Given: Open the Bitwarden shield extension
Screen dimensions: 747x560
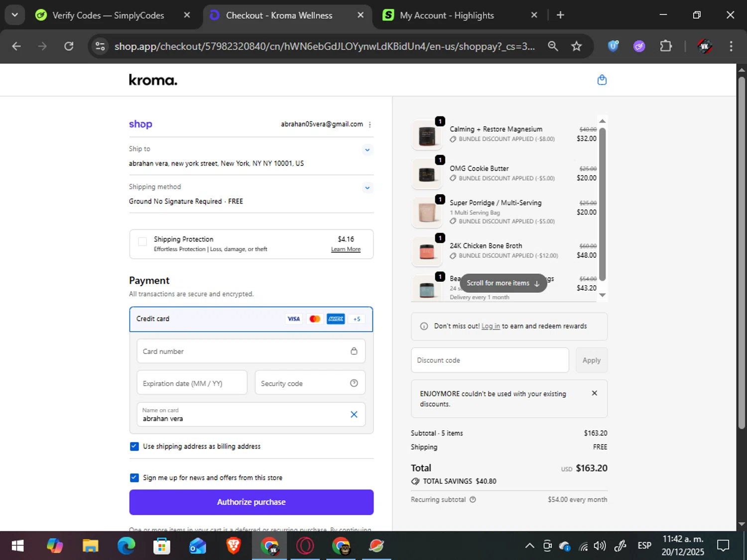Looking at the screenshot, I should coord(613,46).
